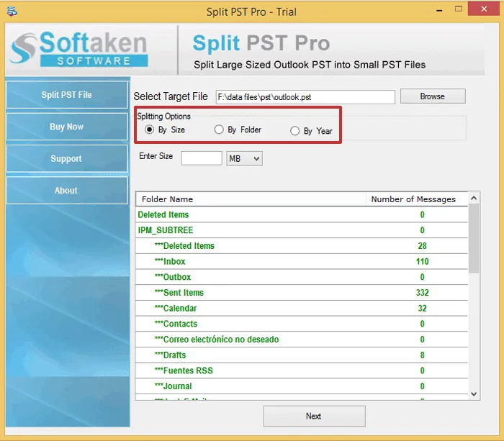Select the ***Journal folder row
The image size is (504, 441).
pyautogui.click(x=302, y=386)
